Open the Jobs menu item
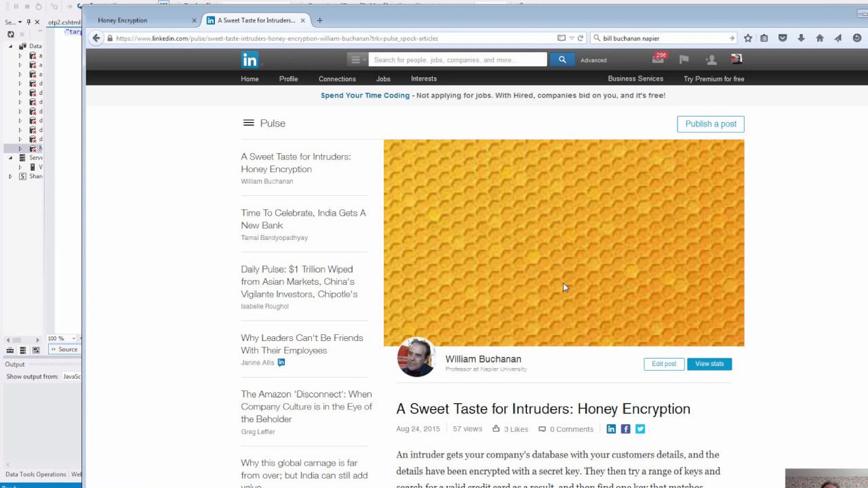 [x=383, y=79]
